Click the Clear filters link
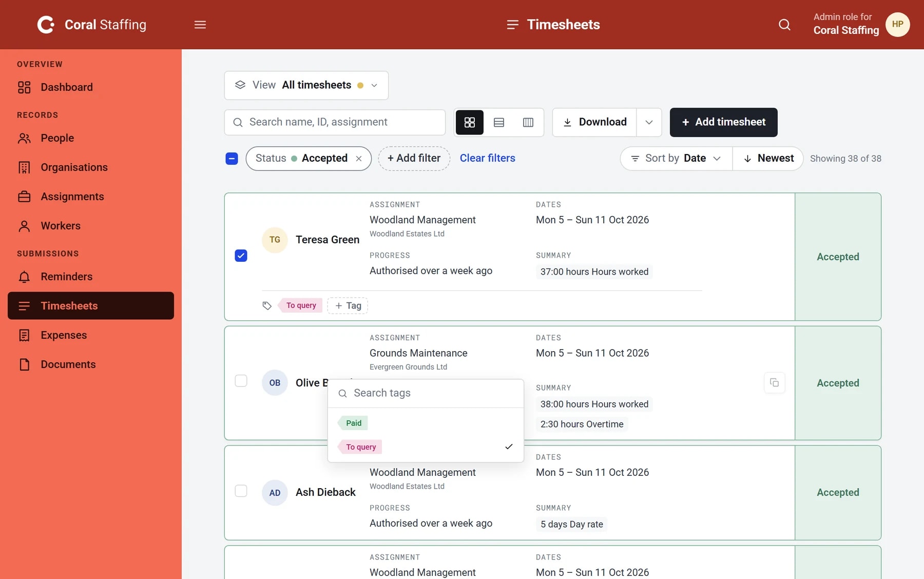Screen dimensions: 924x579 tap(488, 159)
